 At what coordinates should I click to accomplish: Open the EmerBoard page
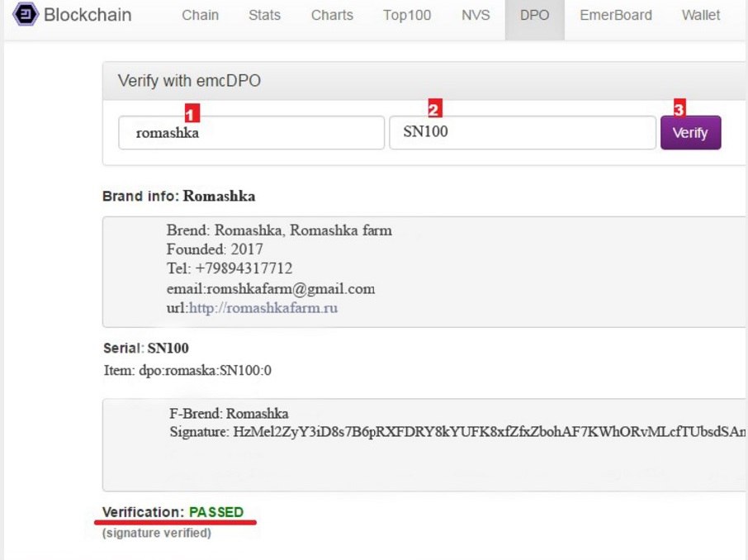616,15
